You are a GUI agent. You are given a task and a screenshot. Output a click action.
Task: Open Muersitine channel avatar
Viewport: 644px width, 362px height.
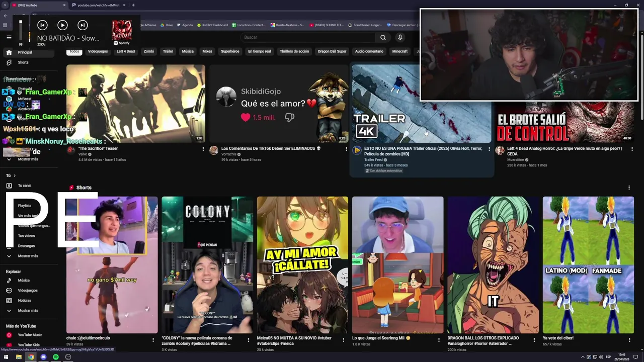click(x=500, y=150)
